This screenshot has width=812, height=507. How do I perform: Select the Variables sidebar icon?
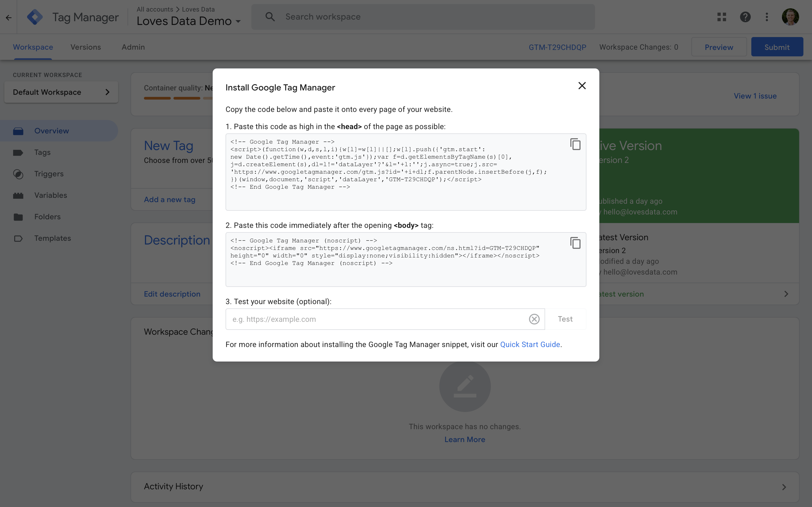pyautogui.click(x=19, y=195)
